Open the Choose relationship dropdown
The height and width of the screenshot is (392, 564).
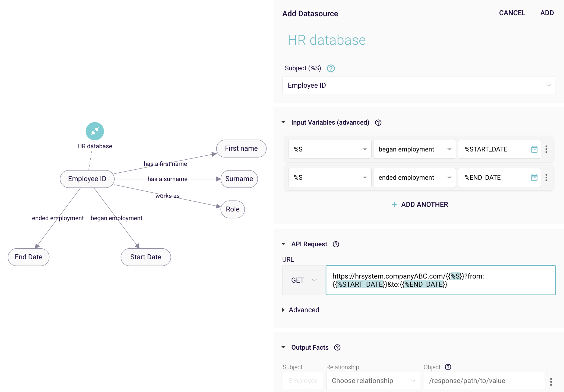[x=373, y=381]
